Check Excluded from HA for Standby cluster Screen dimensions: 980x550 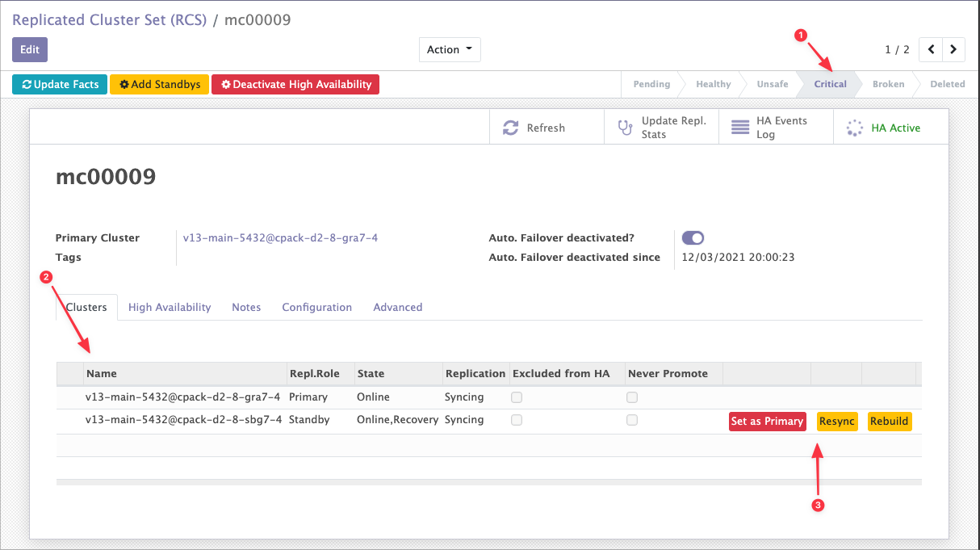pos(517,420)
